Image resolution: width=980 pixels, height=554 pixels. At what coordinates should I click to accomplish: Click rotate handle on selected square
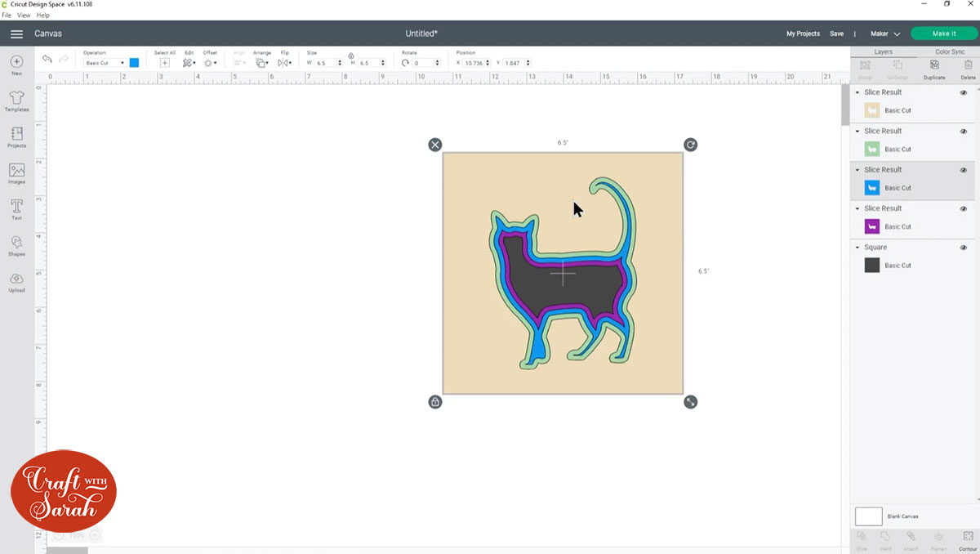(690, 145)
